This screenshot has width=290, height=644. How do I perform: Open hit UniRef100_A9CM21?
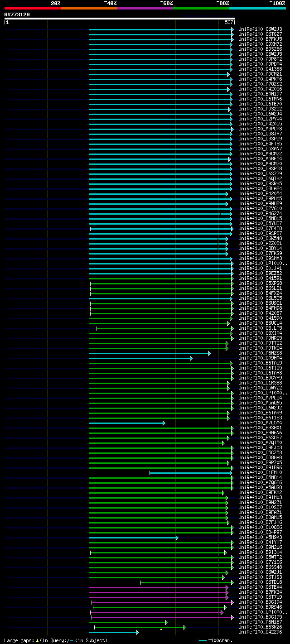click(x=260, y=74)
